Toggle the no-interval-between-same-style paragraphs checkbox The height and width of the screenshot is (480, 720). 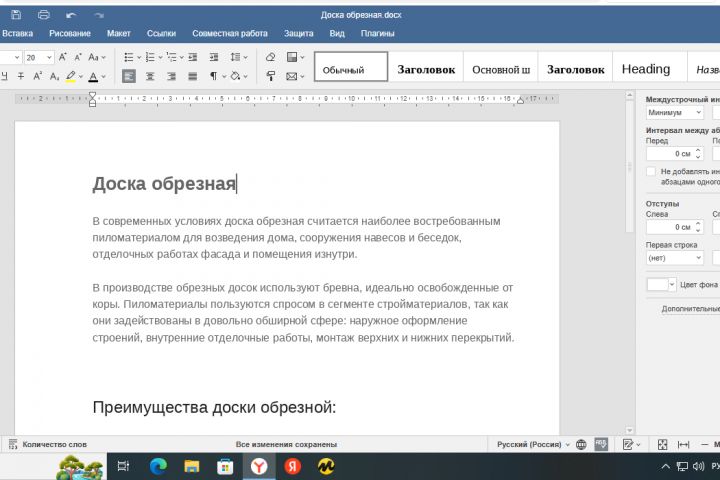651,171
